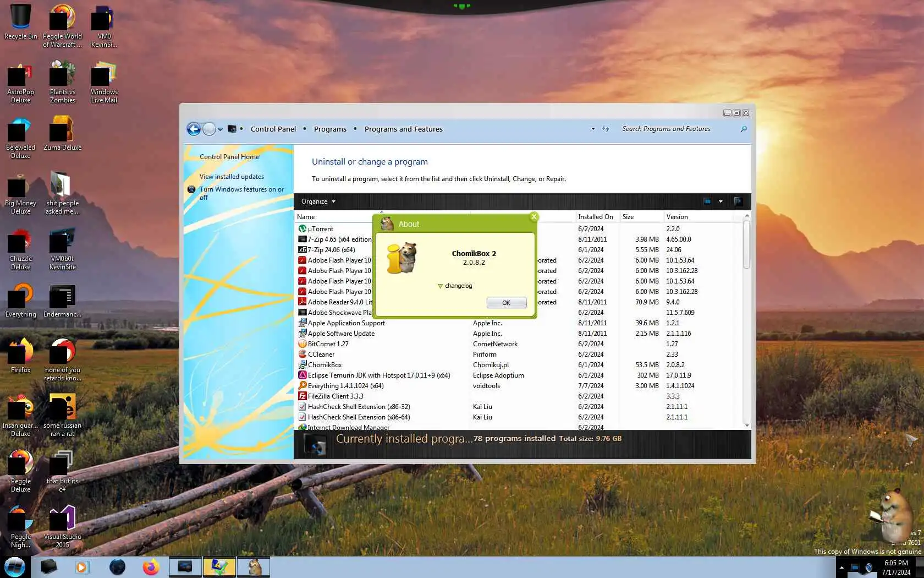The width and height of the screenshot is (924, 578).
Task: Open the Windows Start menu orb
Action: (15, 566)
